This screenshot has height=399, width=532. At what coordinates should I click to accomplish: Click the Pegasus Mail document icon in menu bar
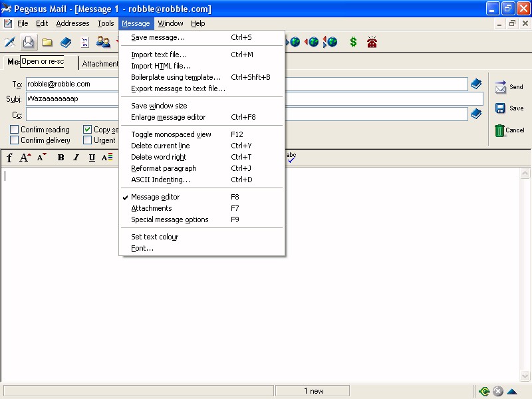pos(7,23)
